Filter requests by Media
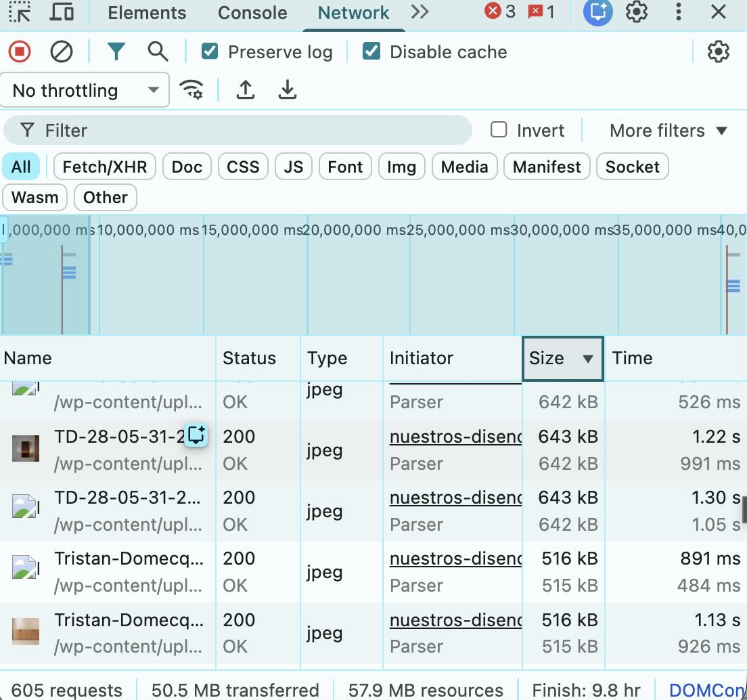747x700 pixels. (x=464, y=167)
